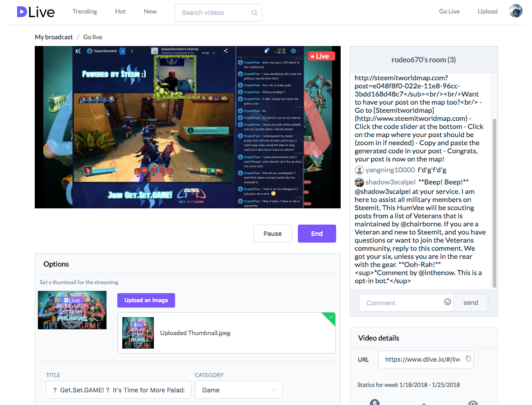This screenshot has height=405, width=532.
Task: Open the New videos page
Action: pyautogui.click(x=150, y=12)
